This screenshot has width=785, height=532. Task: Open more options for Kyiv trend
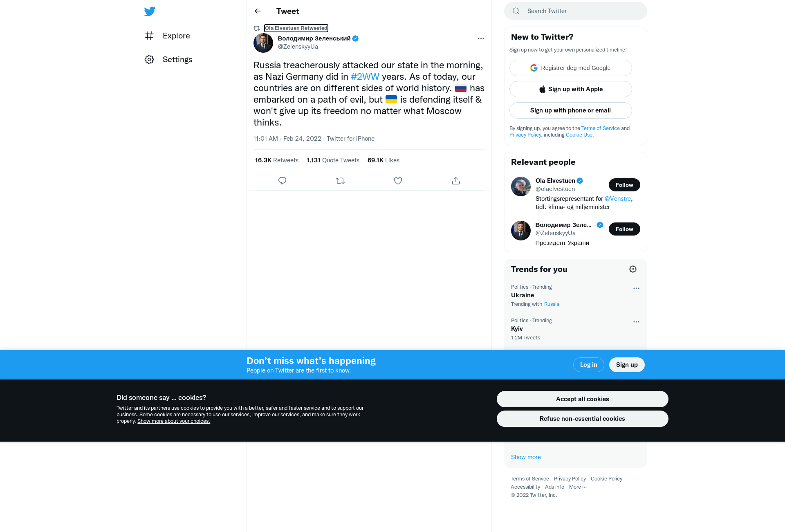click(636, 322)
